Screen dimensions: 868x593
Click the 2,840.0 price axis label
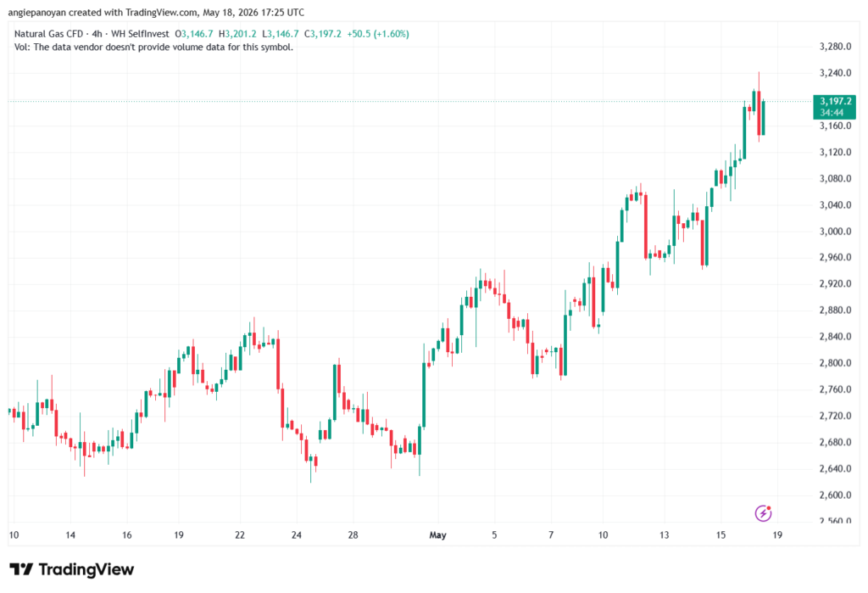tap(835, 337)
